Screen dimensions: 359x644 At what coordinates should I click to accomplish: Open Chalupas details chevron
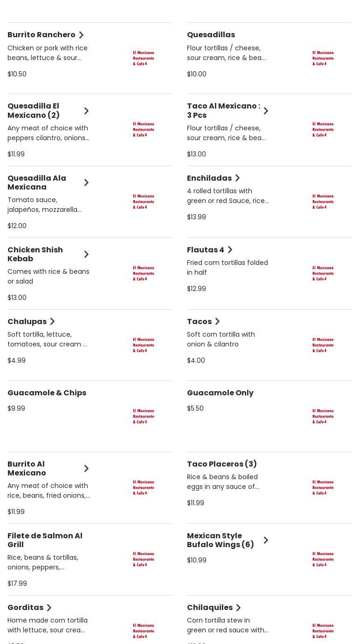(52, 321)
